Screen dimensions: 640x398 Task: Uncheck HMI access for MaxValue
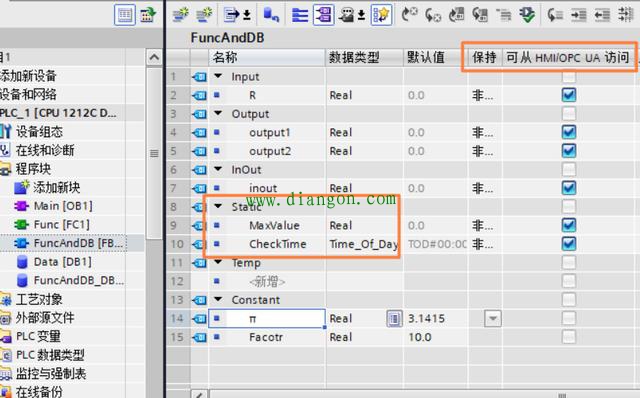pos(569,225)
